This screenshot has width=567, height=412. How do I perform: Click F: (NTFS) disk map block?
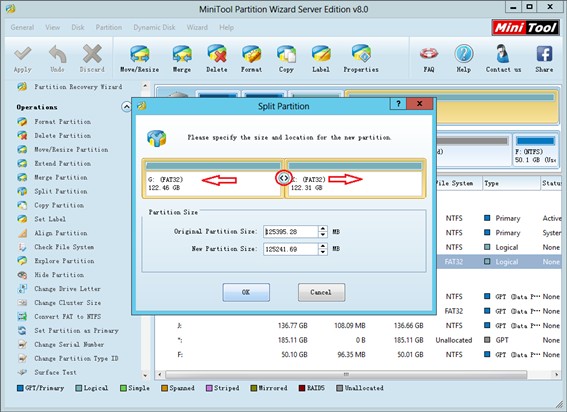(x=536, y=150)
